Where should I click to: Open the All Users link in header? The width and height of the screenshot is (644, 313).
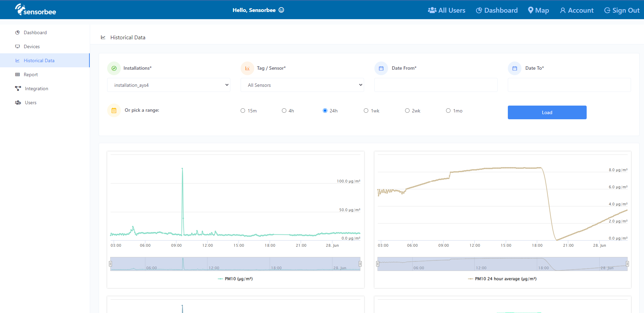tap(447, 10)
